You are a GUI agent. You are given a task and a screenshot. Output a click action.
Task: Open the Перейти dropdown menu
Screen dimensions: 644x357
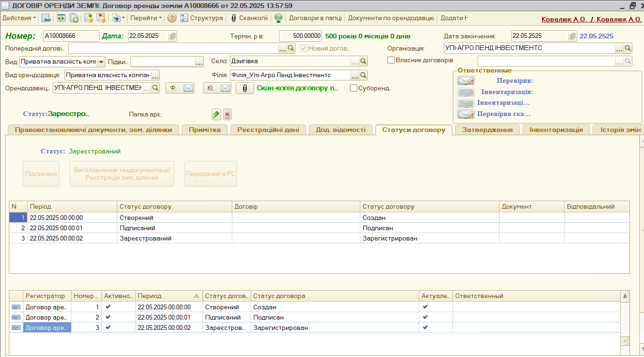146,18
